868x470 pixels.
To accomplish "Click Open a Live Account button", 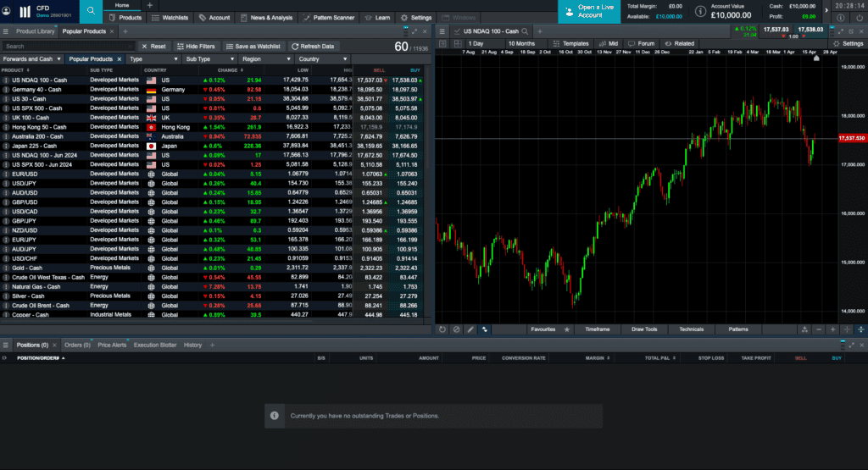I will 589,12.
